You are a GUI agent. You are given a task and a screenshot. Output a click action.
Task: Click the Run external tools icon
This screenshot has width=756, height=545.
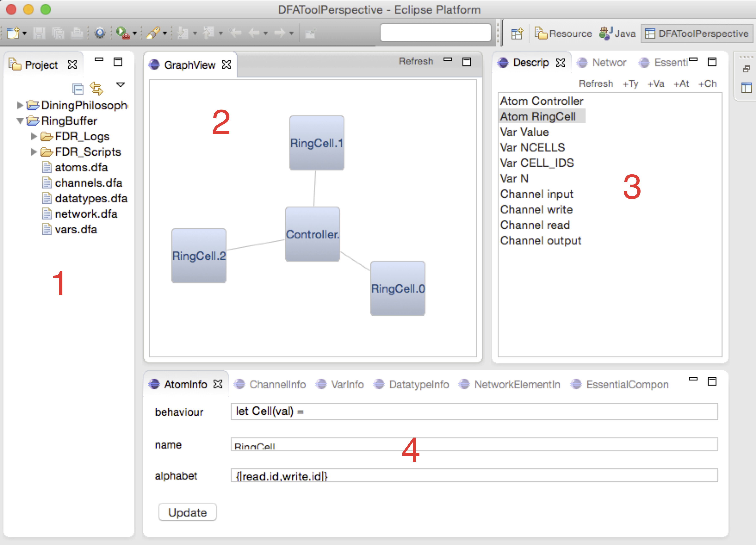pyautogui.click(x=123, y=33)
